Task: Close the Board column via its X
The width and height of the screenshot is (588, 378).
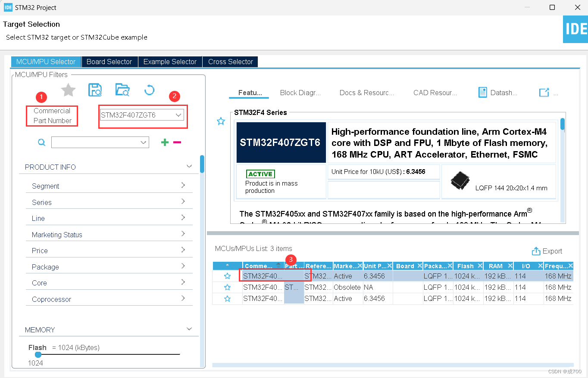Action: click(419, 266)
